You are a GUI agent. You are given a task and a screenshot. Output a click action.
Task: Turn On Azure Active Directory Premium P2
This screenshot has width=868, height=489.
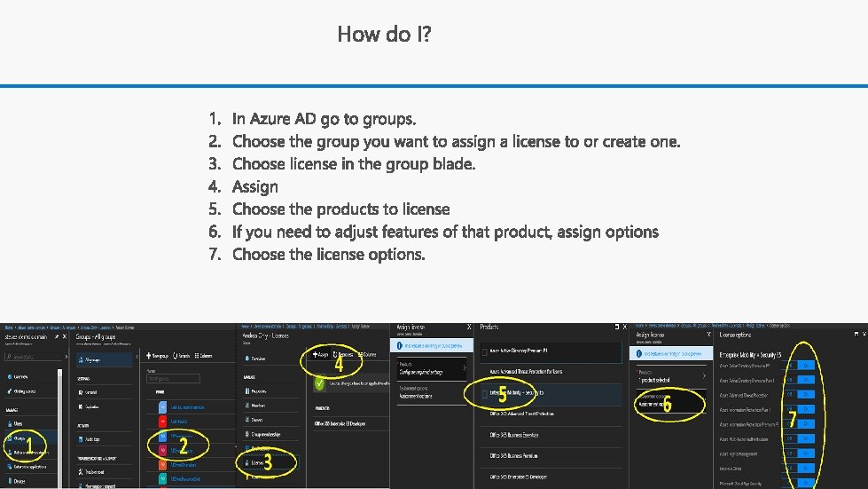806,365
